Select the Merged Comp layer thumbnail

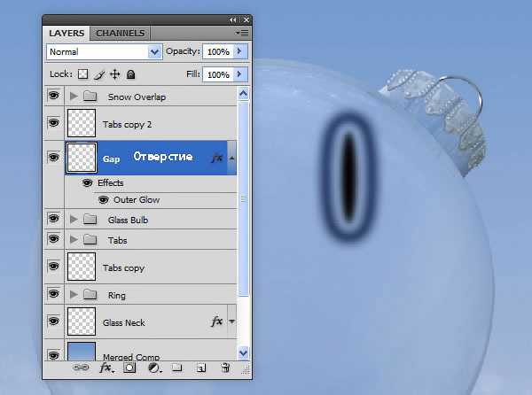click(x=82, y=352)
